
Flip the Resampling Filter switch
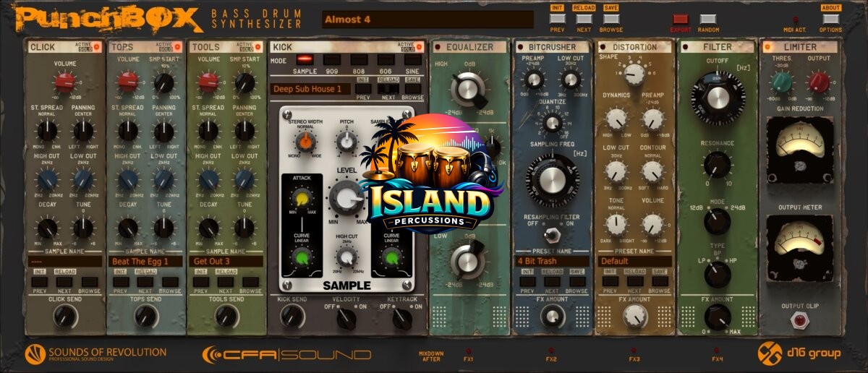pyautogui.click(x=553, y=234)
